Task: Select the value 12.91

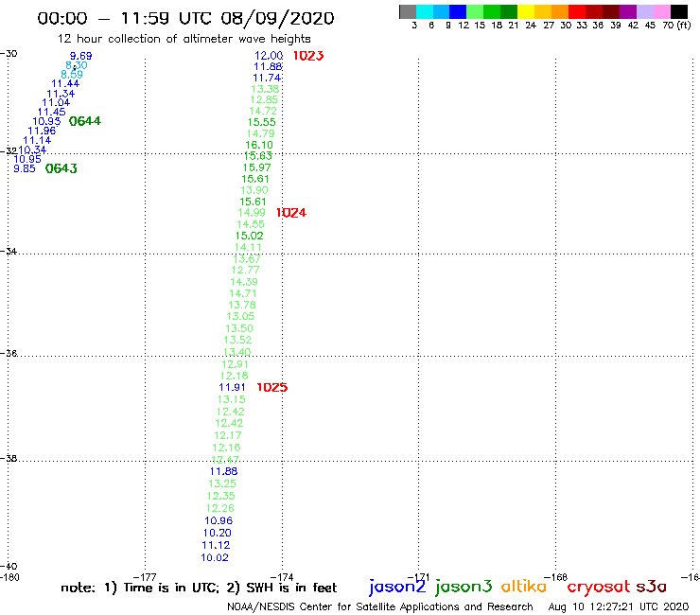Action: 235,364
